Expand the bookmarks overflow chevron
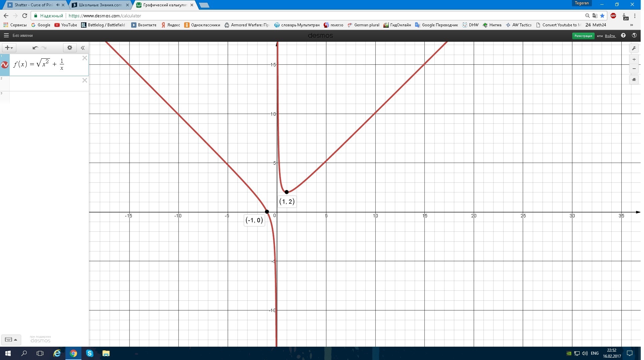 click(x=631, y=25)
